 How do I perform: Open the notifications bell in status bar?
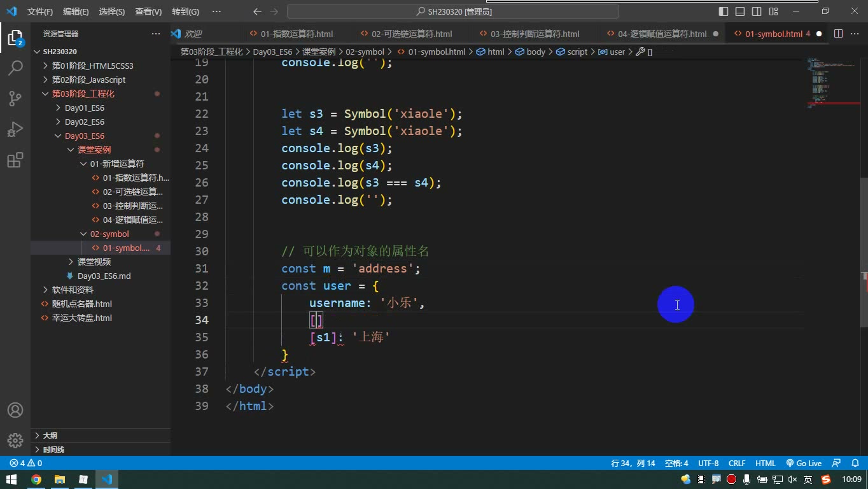click(x=855, y=464)
